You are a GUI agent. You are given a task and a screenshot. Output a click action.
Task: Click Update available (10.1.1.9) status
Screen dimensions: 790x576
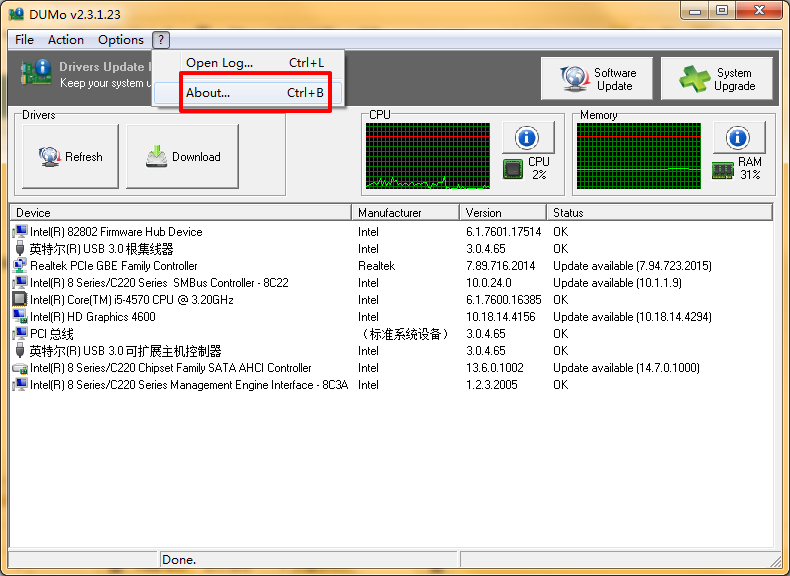point(617,283)
